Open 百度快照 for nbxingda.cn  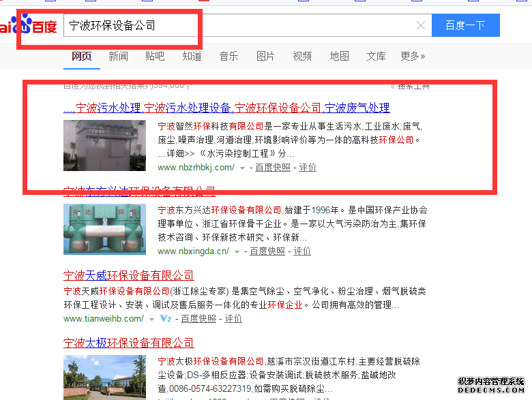[267, 251]
